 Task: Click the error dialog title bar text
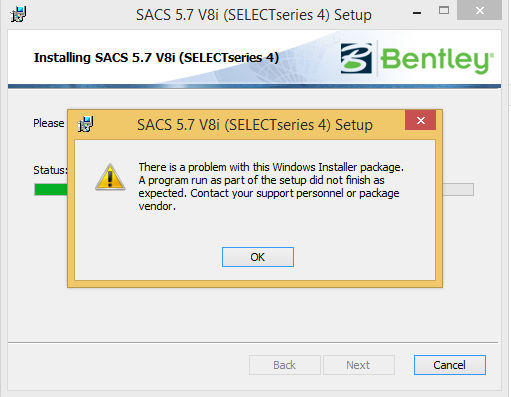[255, 125]
